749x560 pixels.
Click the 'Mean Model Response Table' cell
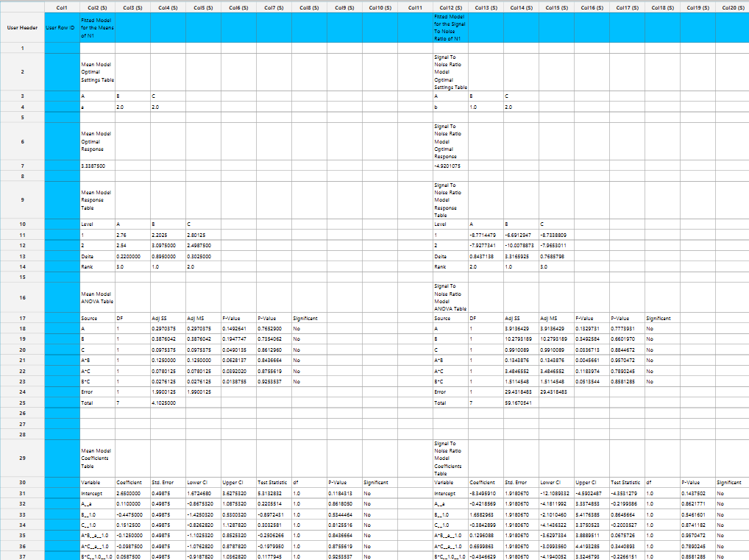point(97,199)
